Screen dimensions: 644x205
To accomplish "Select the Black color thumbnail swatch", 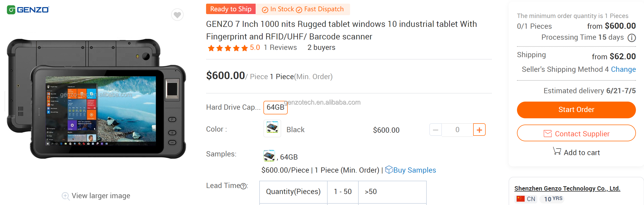I will click(x=272, y=128).
